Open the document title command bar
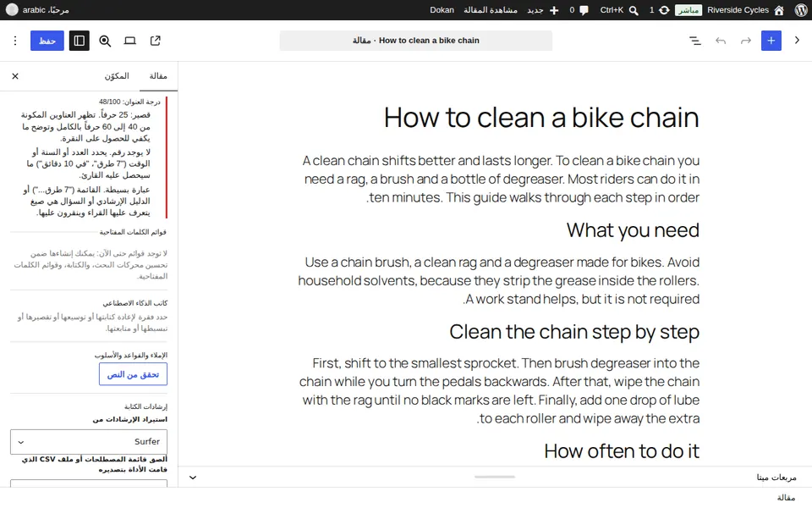 416,41
